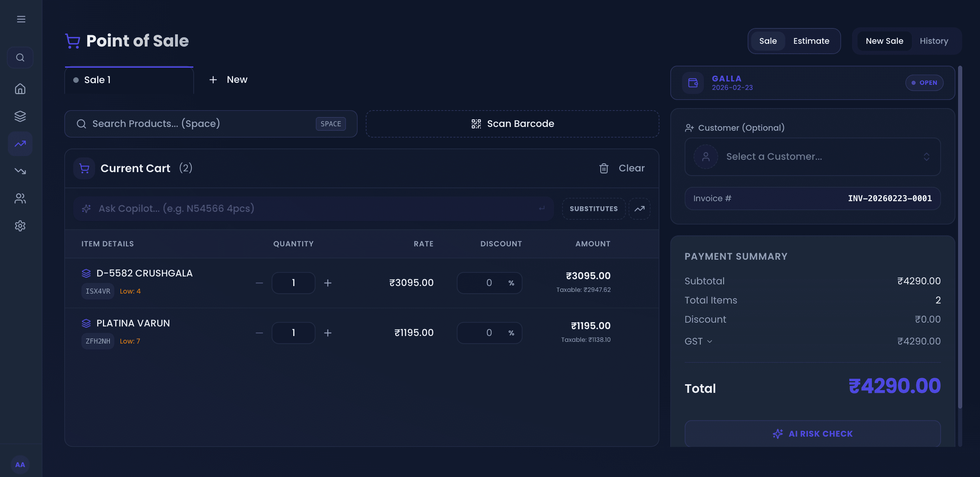Screen dimensions: 980x477
Task: Open the downward trend icon in sidebar
Action: 20,171
